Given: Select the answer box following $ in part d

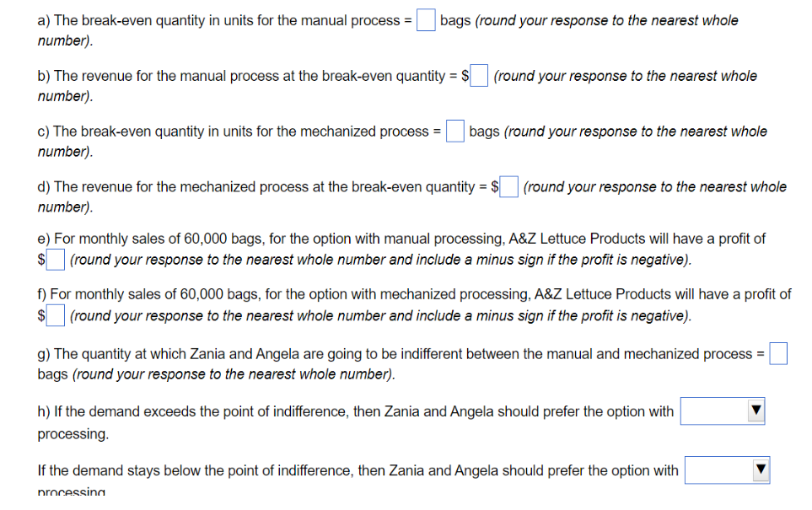Looking at the screenshot, I should (508, 186).
